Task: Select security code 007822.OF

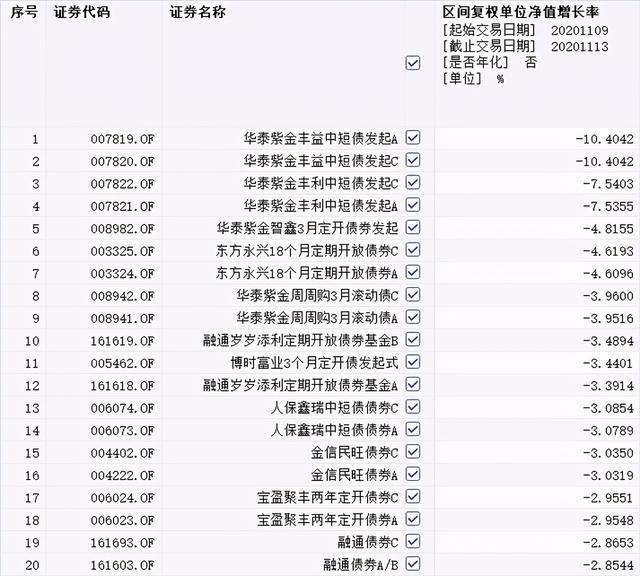Action: [x=122, y=184]
